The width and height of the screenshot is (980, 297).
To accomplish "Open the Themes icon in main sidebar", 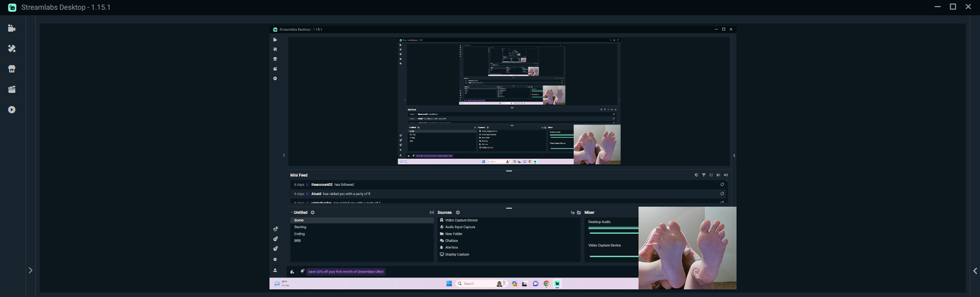I will (x=12, y=48).
